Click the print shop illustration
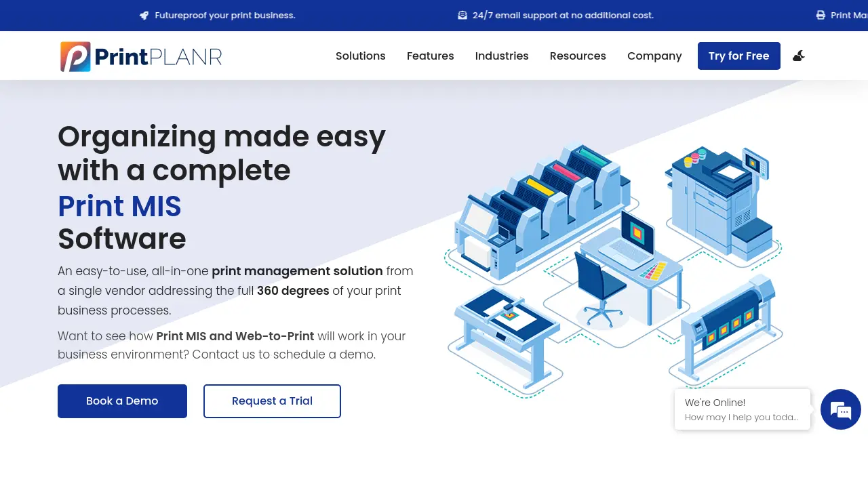The image size is (868, 488). [614, 270]
